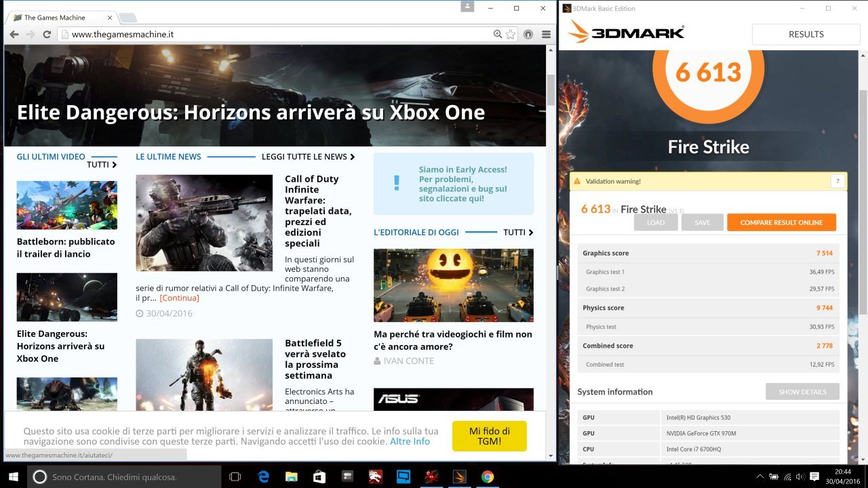
Task: Click the Early Access info box
Action: pos(454,184)
